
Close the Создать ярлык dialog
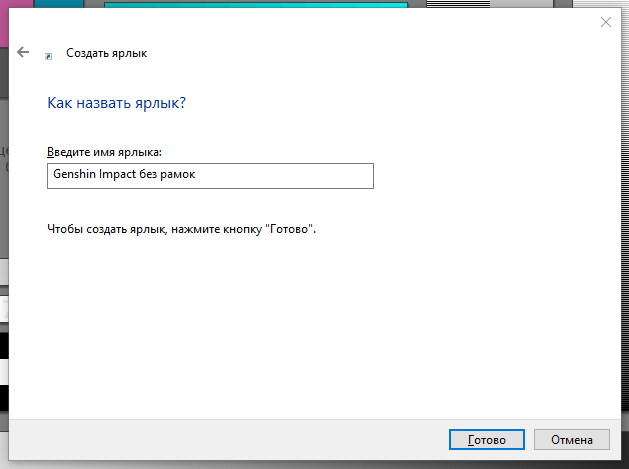pos(606,22)
